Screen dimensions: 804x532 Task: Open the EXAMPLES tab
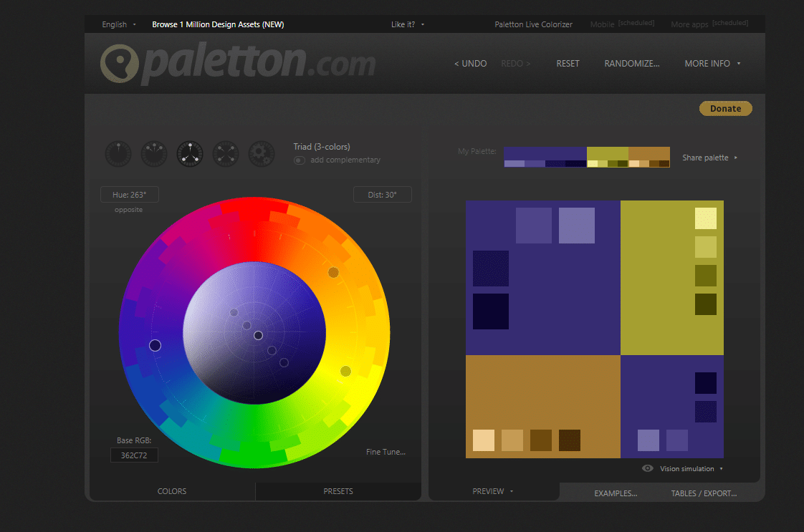tap(616, 493)
